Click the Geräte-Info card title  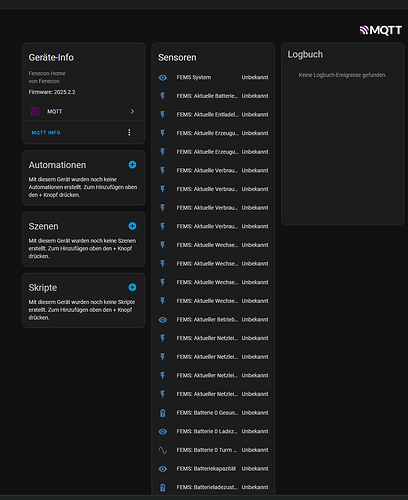tap(51, 58)
